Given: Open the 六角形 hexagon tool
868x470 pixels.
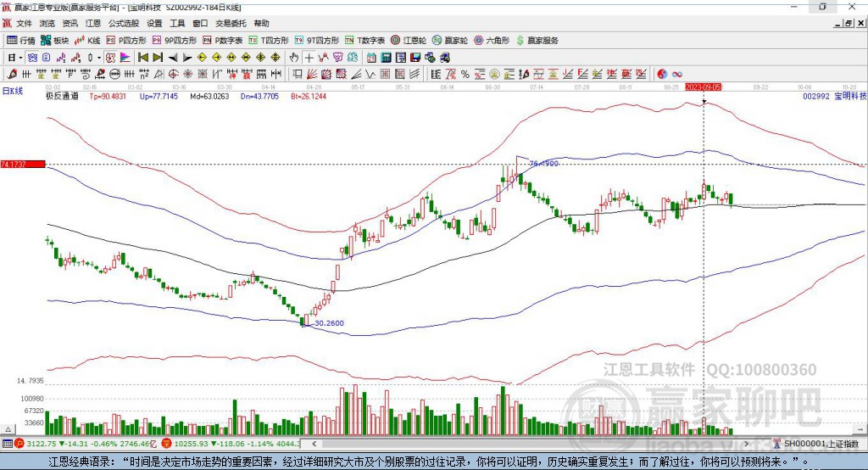Looking at the screenshot, I should (492, 41).
